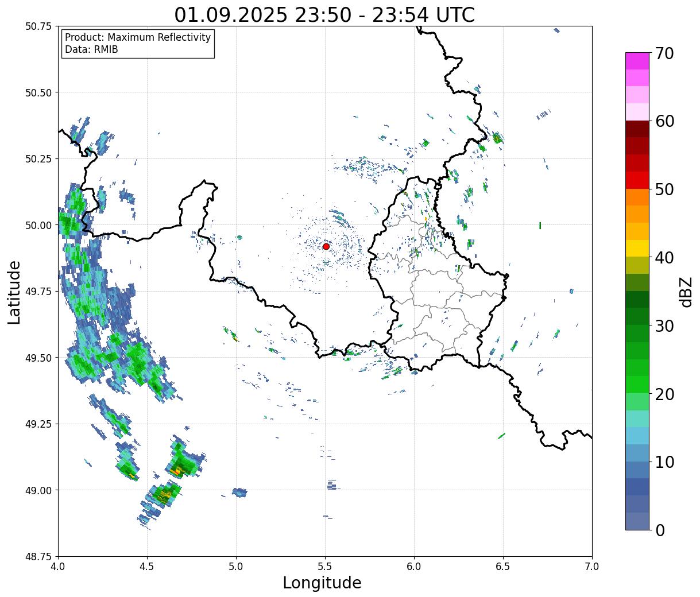The image size is (700, 597).
Task: Click the colorbar tick label 30
Action: click(664, 325)
